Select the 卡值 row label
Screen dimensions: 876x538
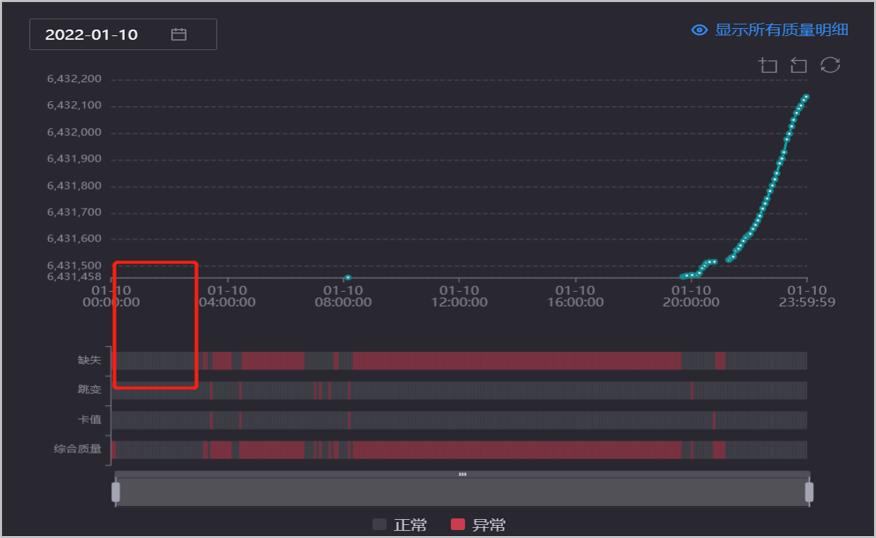pos(90,420)
